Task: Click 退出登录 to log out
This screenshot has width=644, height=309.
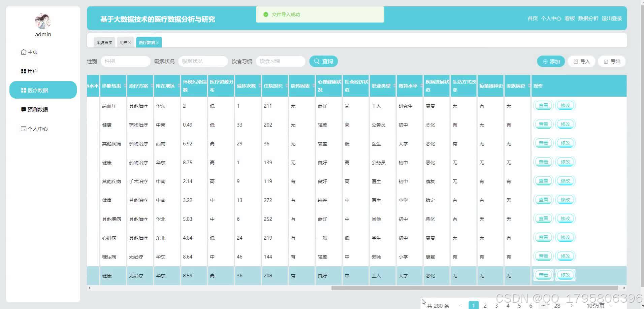Action: coord(612,18)
